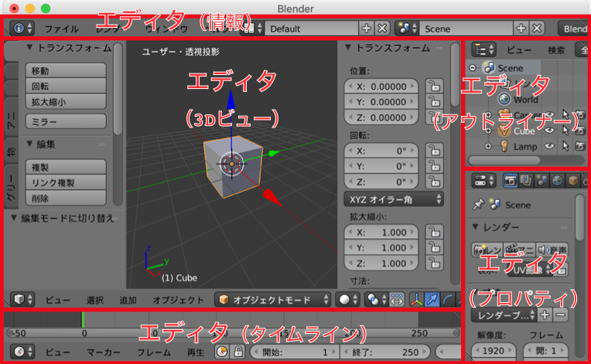
Task: Remove render preset with minus button
Action: (561, 315)
